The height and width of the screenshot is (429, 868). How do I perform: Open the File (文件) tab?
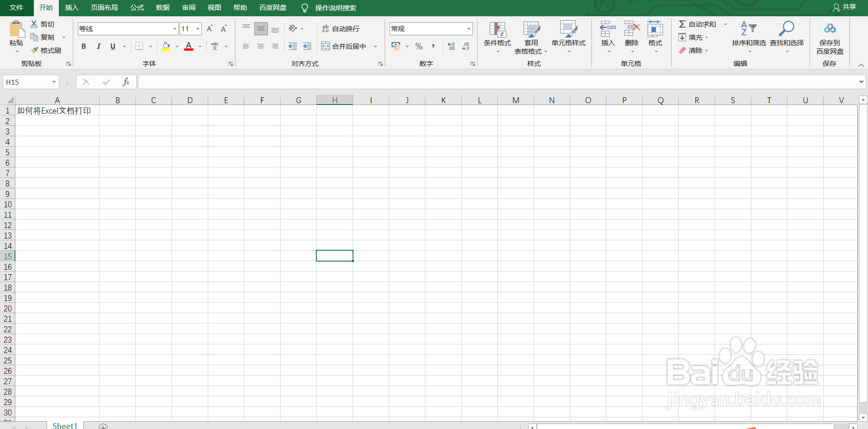16,8
